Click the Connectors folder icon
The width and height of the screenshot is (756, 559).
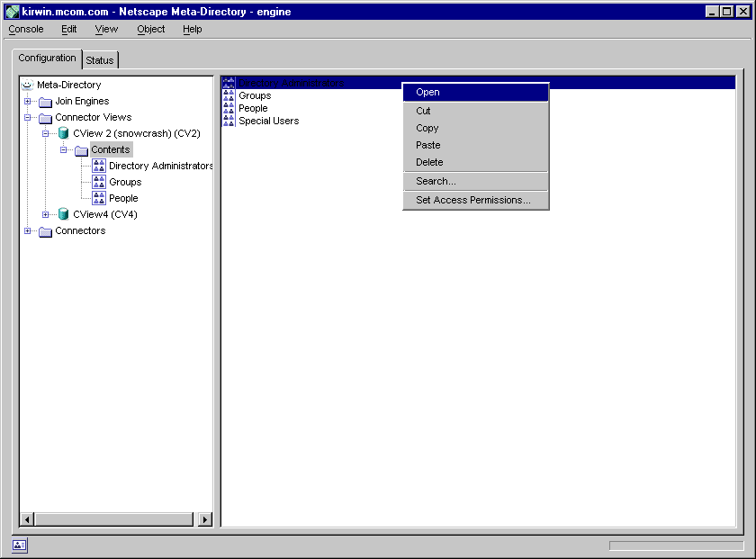coord(45,231)
